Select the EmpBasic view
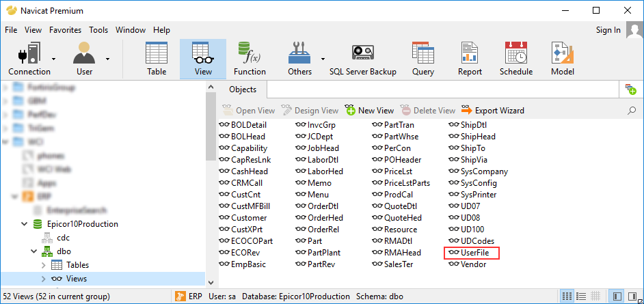Viewport: 644px width, 304px height. click(x=243, y=264)
